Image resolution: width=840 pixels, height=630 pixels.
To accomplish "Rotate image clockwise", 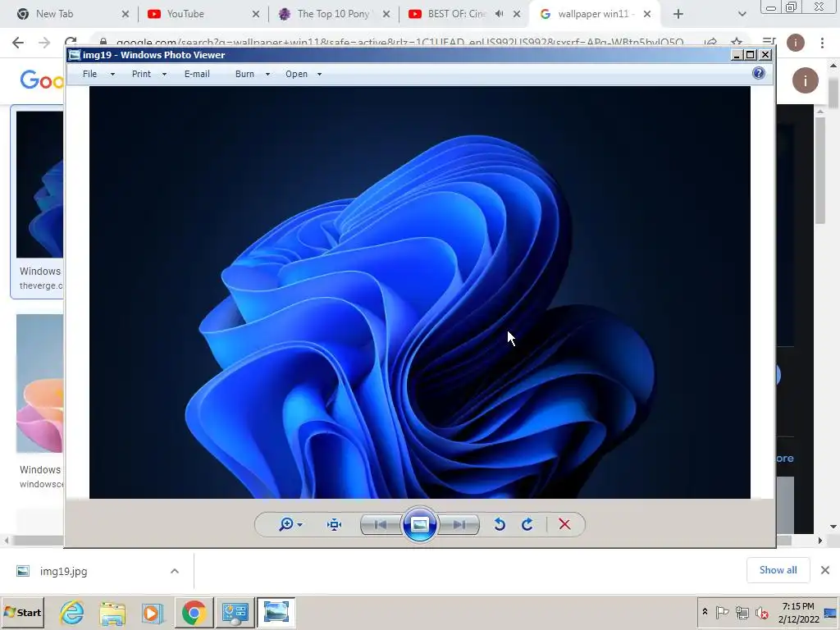I will (527, 524).
